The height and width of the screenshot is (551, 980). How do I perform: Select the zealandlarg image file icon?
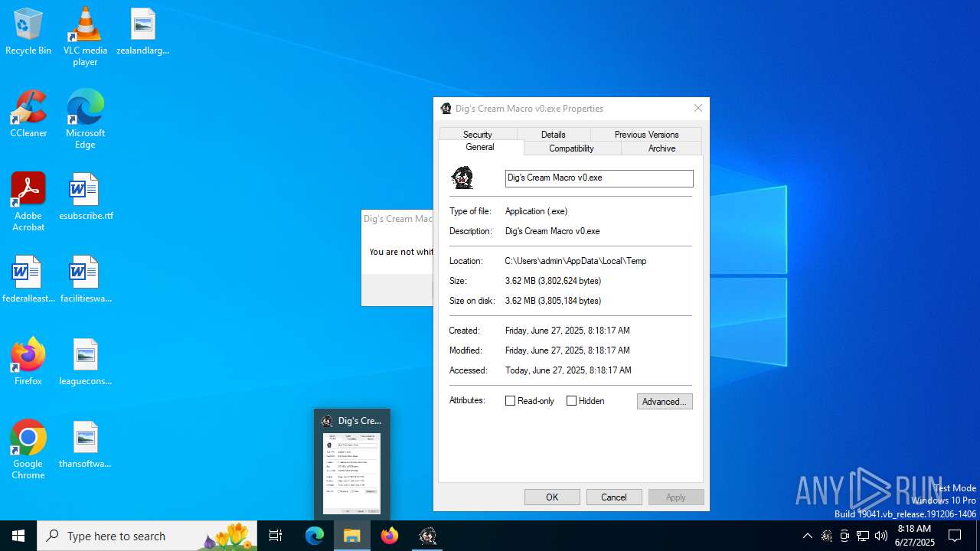(x=142, y=31)
